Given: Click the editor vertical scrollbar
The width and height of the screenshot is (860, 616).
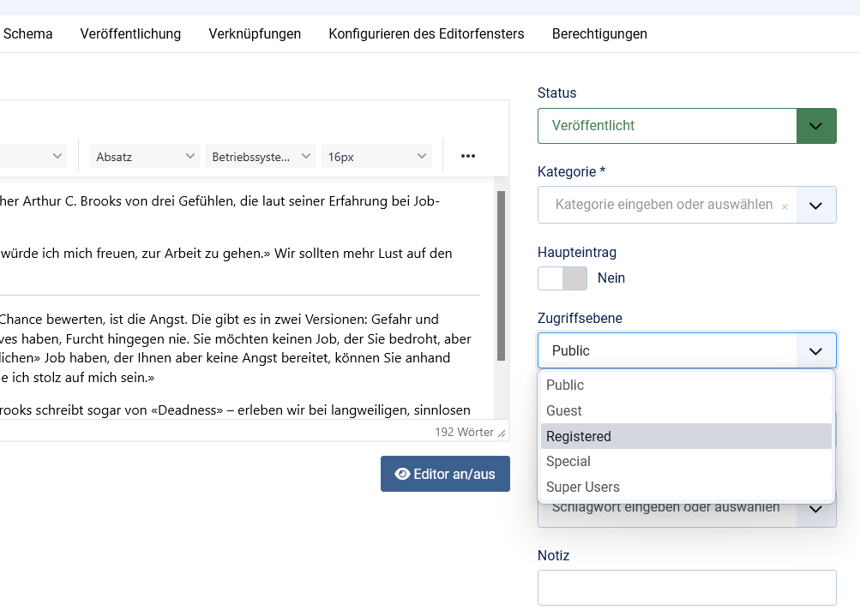Looking at the screenshot, I should coord(501,274).
